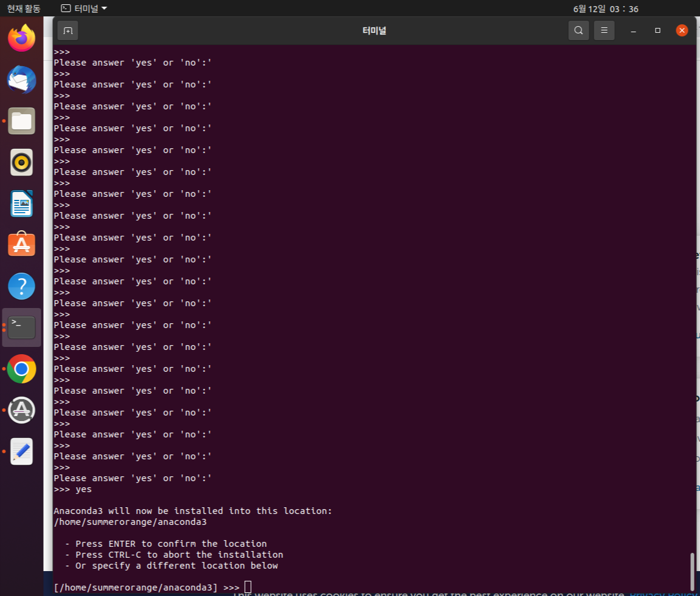Click the 'Press ENTER to confirm the location' line
Viewport: 700px width, 596px height.
(166, 544)
